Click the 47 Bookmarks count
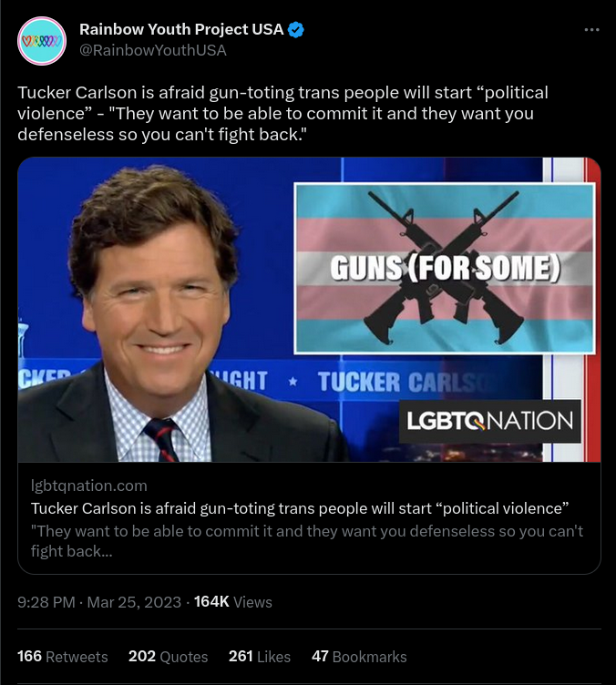Screen dimensions: 616x685 359,657
